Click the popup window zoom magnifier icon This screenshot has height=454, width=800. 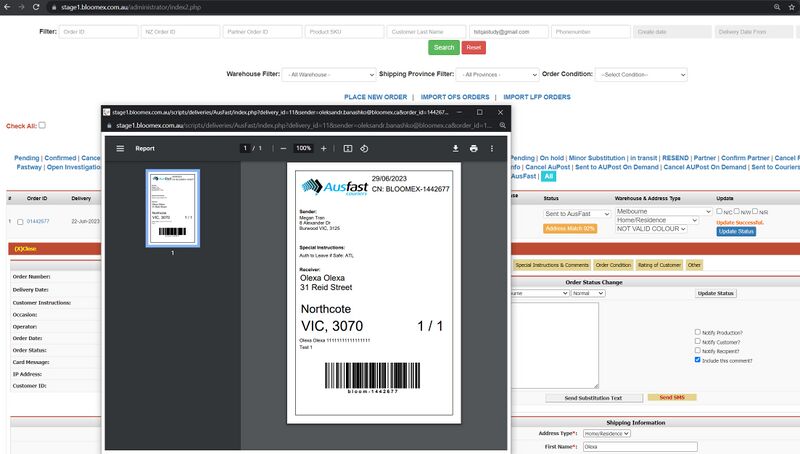503,125
